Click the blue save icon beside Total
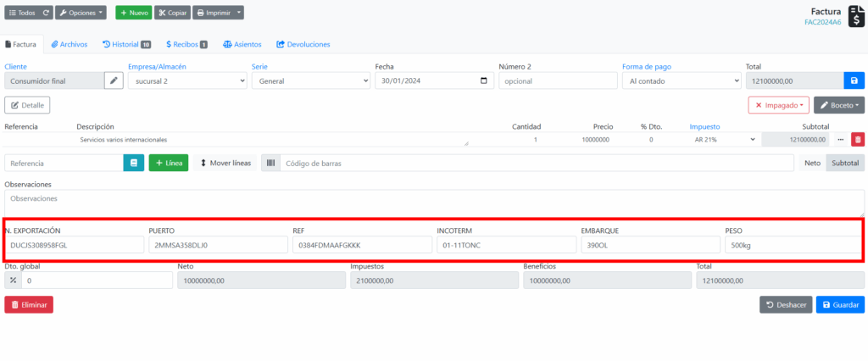The width and height of the screenshot is (868, 361). (854, 81)
